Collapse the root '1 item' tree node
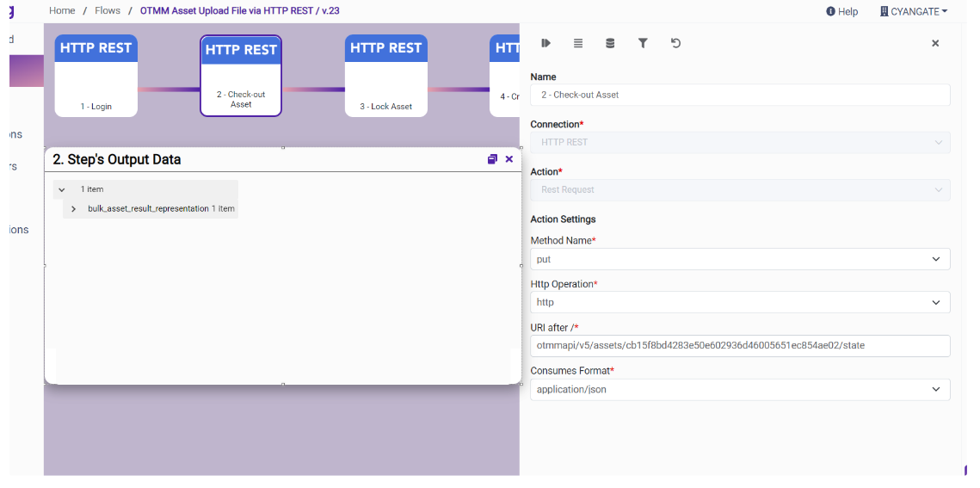This screenshot has height=488, width=980. [62, 189]
